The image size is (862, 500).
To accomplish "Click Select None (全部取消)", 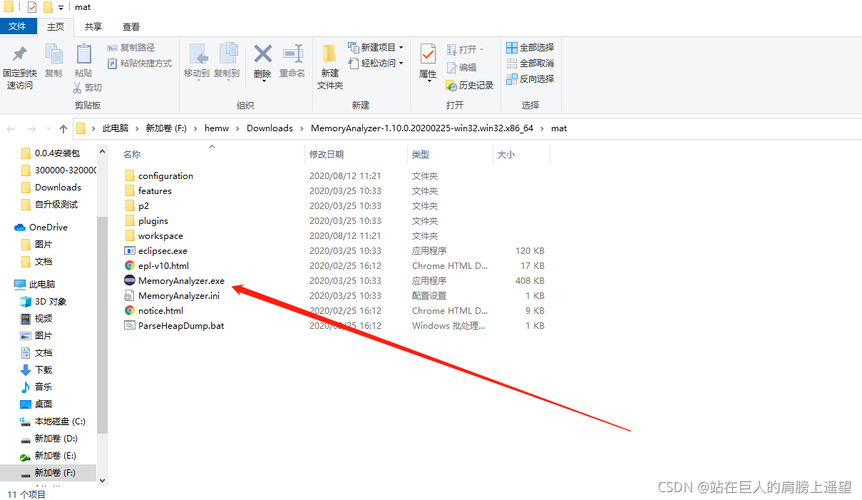I will (530, 63).
